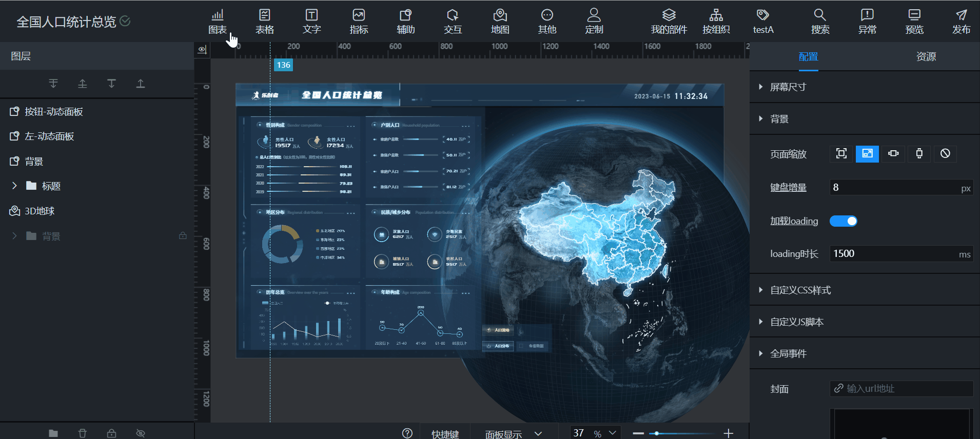
Task: Expand the 标题 folder in layers
Action: click(14, 186)
